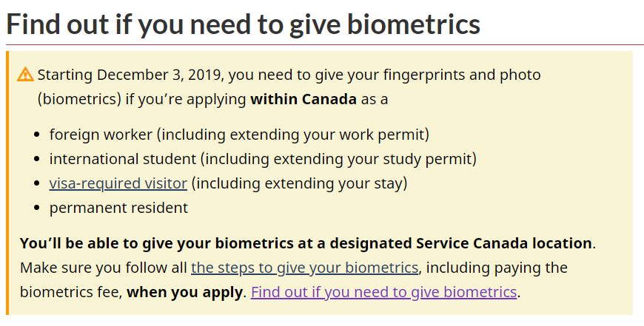This screenshot has width=644, height=326.
Task: Follow the purple Find out if you need to give biometrics link
Action: pyautogui.click(x=383, y=292)
